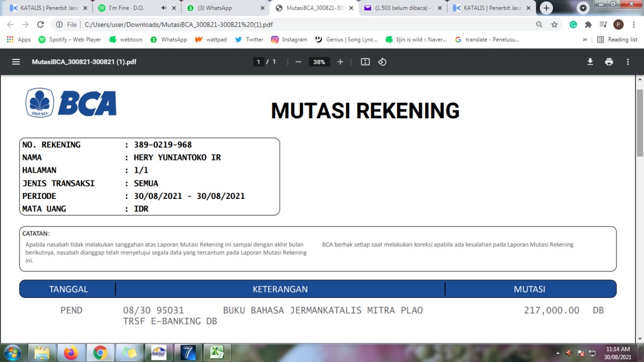Open the Windows Start menu
644x362 pixels.
tap(12, 353)
